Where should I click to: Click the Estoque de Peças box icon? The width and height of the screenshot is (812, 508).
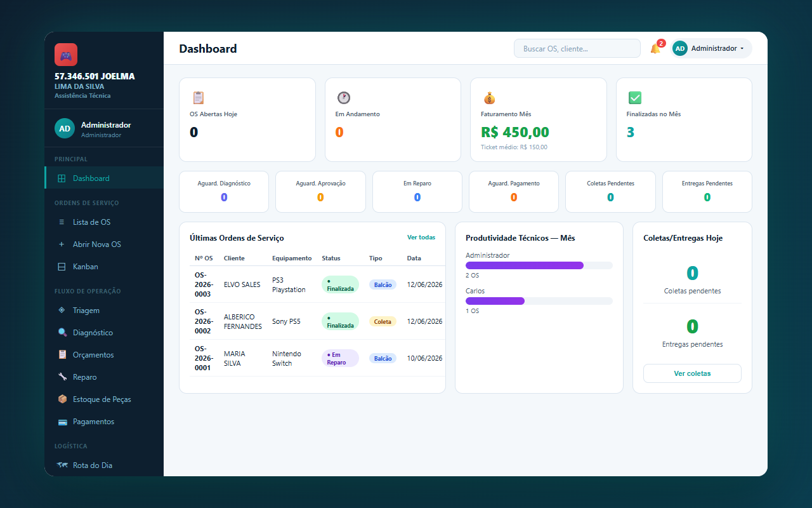[62, 399]
